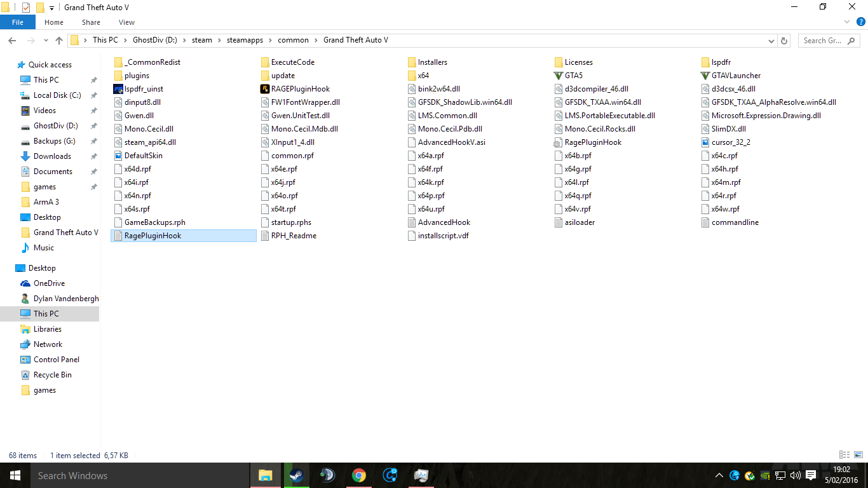This screenshot has width=868, height=488.
Task: Go back to the previous folder
Action: 12,40
